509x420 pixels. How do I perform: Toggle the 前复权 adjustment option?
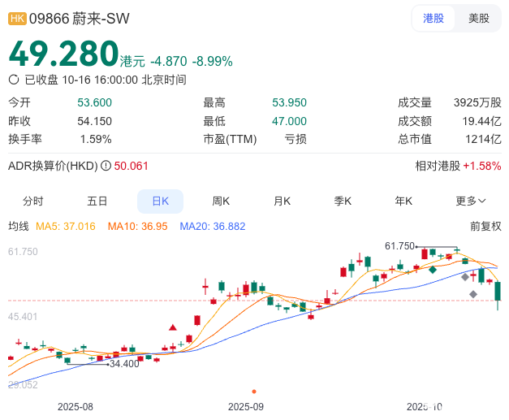pyautogui.click(x=485, y=226)
